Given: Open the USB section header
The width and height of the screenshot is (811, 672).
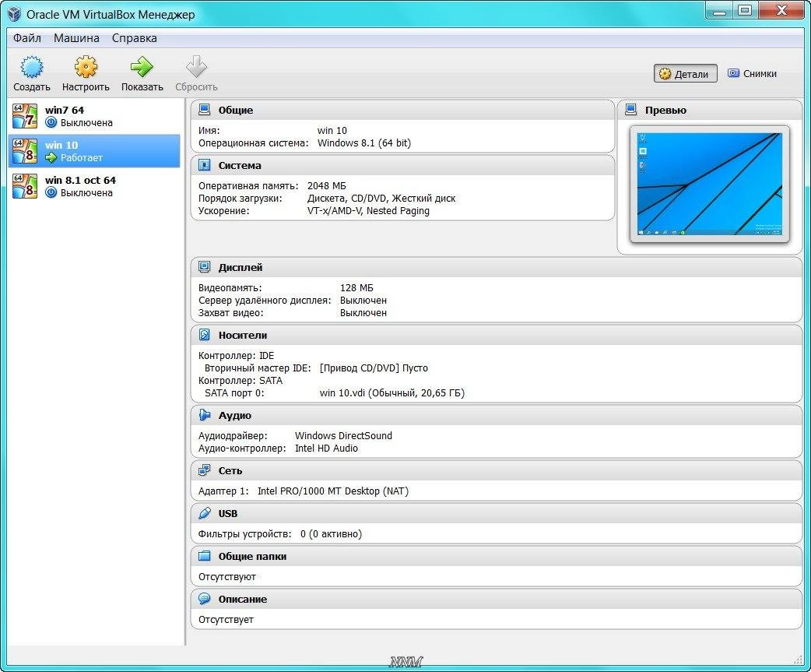Looking at the screenshot, I should click(x=496, y=514).
